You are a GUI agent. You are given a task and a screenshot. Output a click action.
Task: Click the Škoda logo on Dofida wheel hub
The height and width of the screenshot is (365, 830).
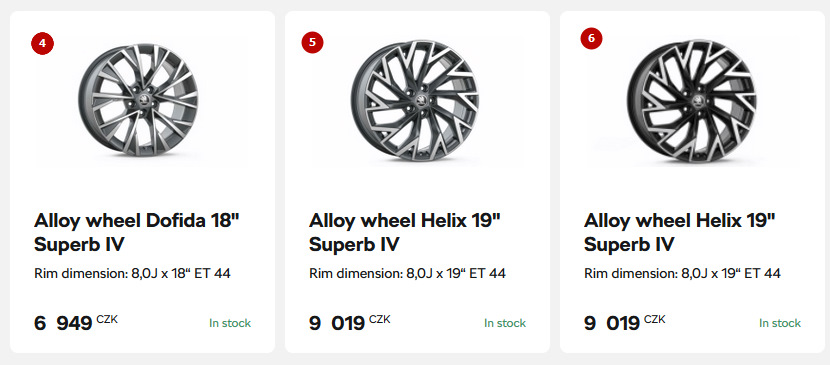pos(143,101)
